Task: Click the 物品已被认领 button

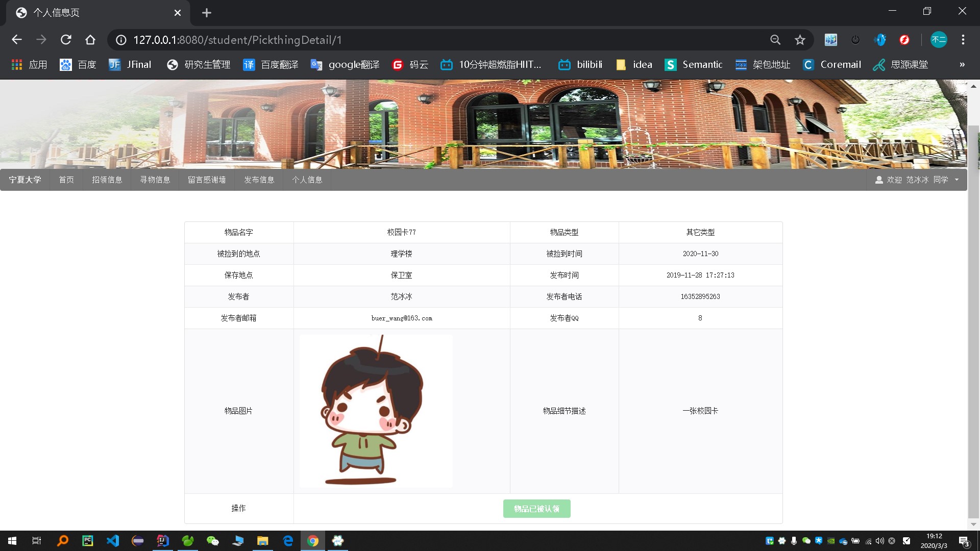Action: 536,509
